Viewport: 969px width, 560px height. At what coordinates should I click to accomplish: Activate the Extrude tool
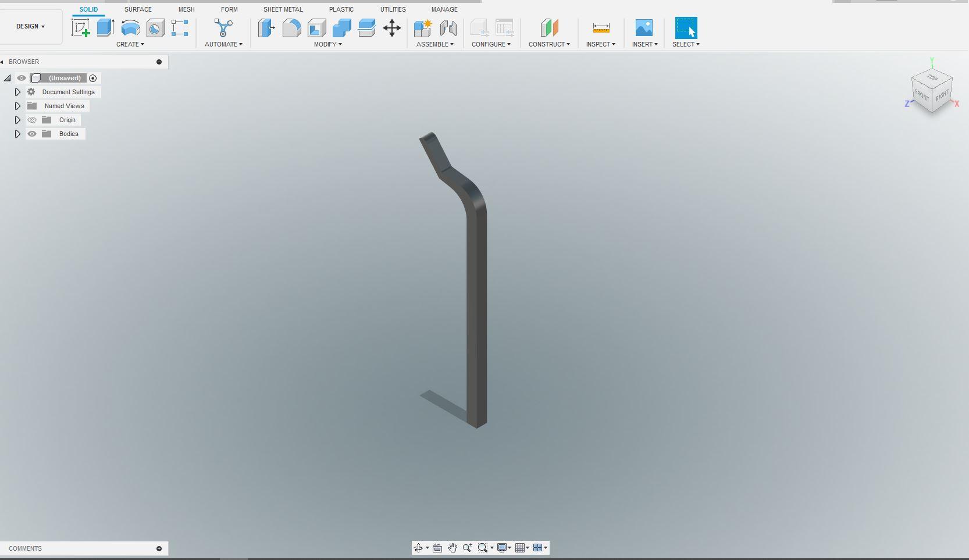click(x=105, y=28)
